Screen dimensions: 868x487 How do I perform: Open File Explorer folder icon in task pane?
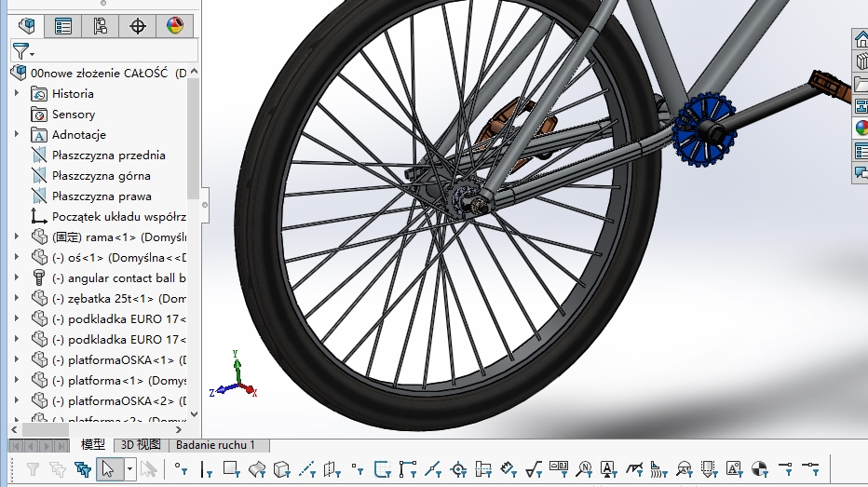click(x=861, y=84)
